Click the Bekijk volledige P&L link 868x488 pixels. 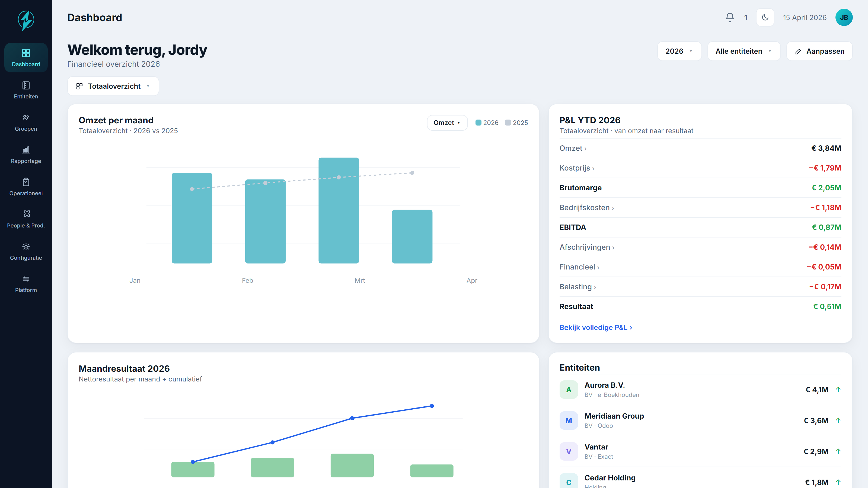click(596, 327)
